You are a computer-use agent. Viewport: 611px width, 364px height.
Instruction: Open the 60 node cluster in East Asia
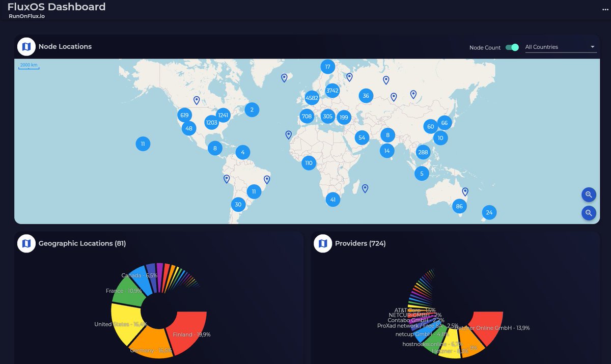(x=430, y=127)
